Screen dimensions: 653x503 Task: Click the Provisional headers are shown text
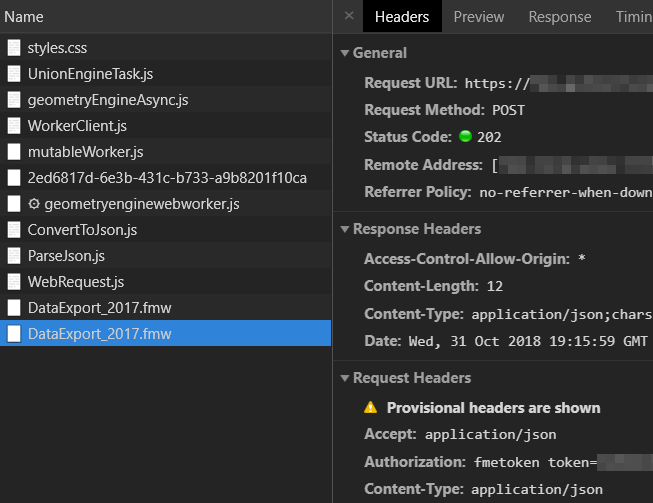[x=493, y=408]
